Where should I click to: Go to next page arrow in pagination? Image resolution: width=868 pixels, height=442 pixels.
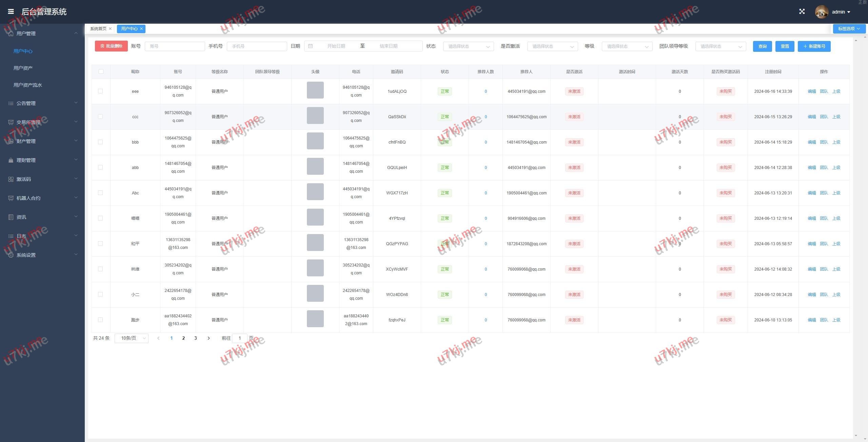tap(209, 338)
